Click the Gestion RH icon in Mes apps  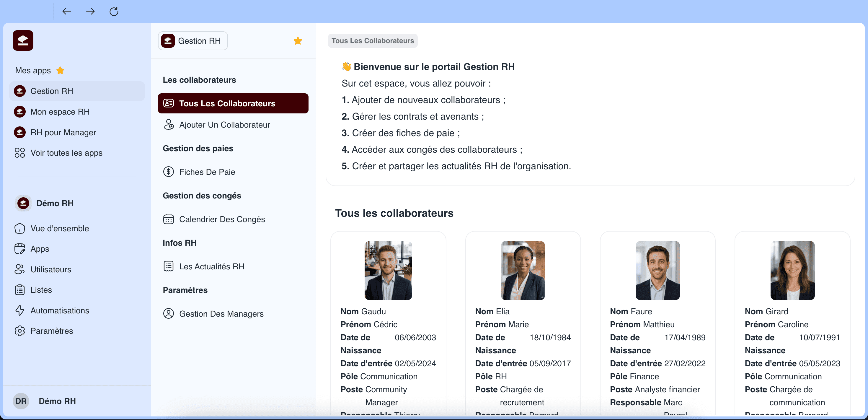coord(20,91)
